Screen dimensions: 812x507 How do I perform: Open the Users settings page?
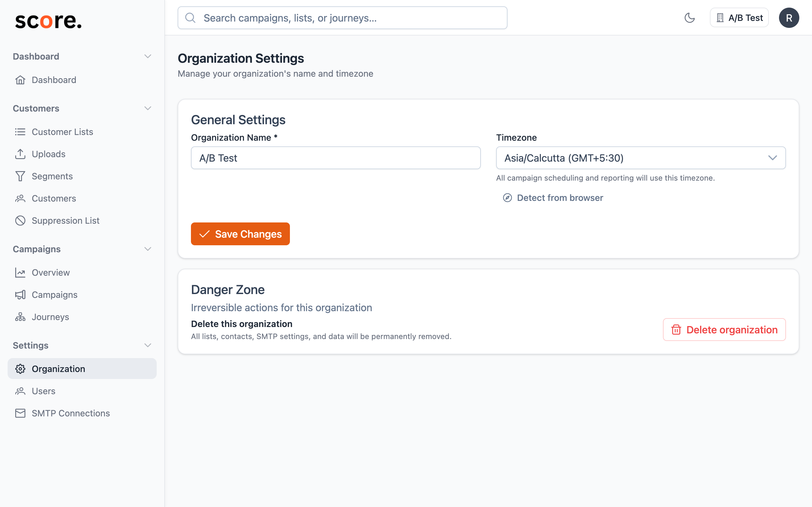point(43,391)
